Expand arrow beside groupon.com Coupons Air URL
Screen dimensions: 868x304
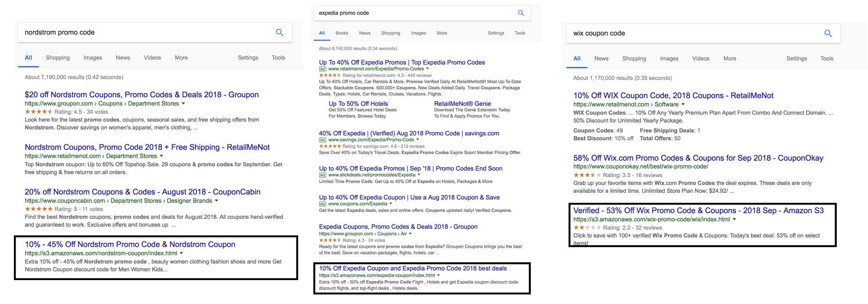click(410, 234)
